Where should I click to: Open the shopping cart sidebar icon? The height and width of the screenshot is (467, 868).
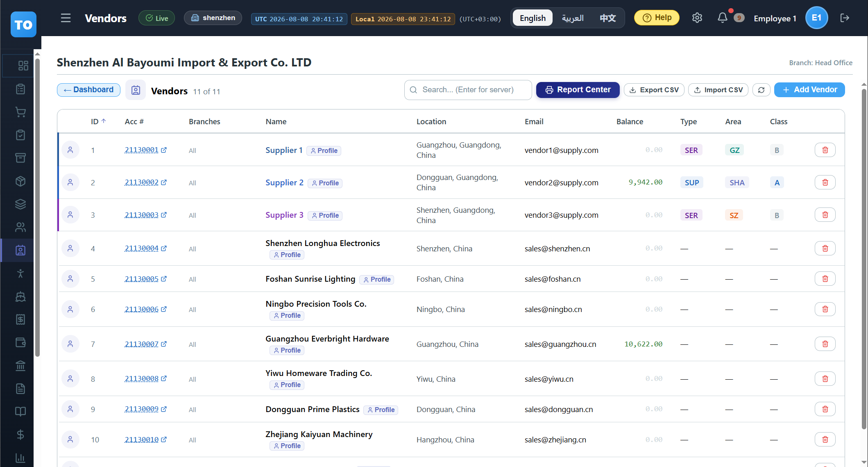coord(20,112)
